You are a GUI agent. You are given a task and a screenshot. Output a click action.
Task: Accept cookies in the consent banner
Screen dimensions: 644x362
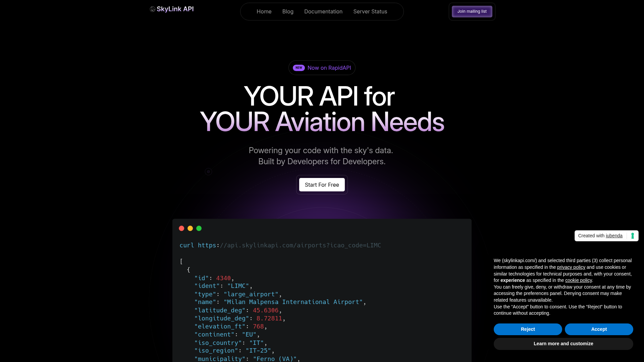pos(599,329)
